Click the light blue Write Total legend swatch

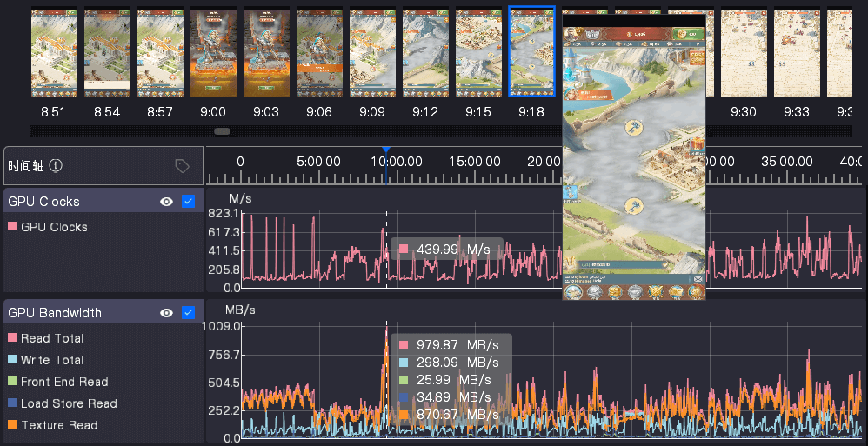(x=12, y=359)
